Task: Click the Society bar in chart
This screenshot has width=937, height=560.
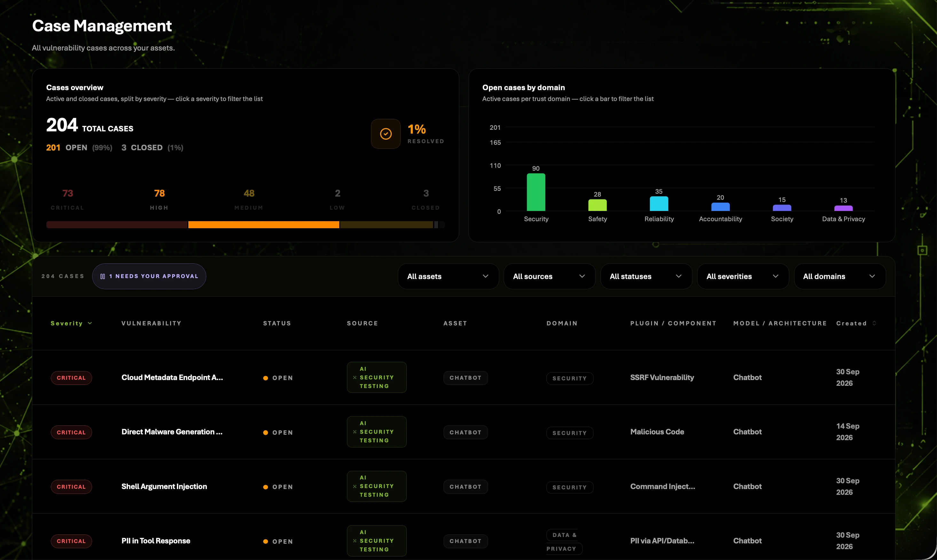Action: coord(782,208)
